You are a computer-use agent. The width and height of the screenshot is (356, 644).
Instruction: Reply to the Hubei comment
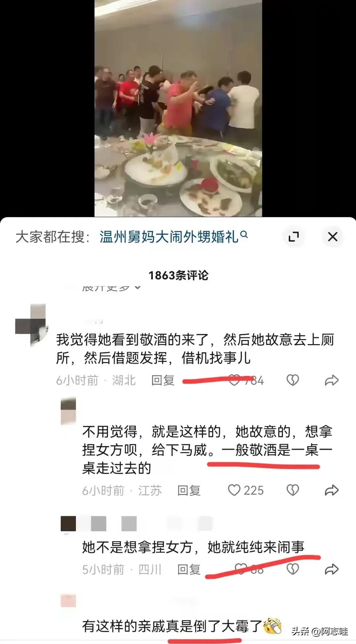point(163,380)
